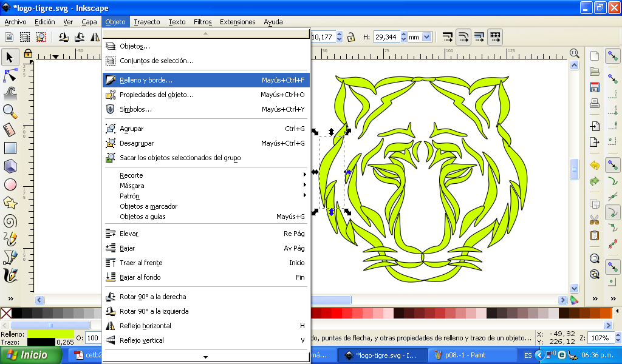Screen dimensions: 622x364
Task: Select the Measure ruler tool
Action: [10, 130]
